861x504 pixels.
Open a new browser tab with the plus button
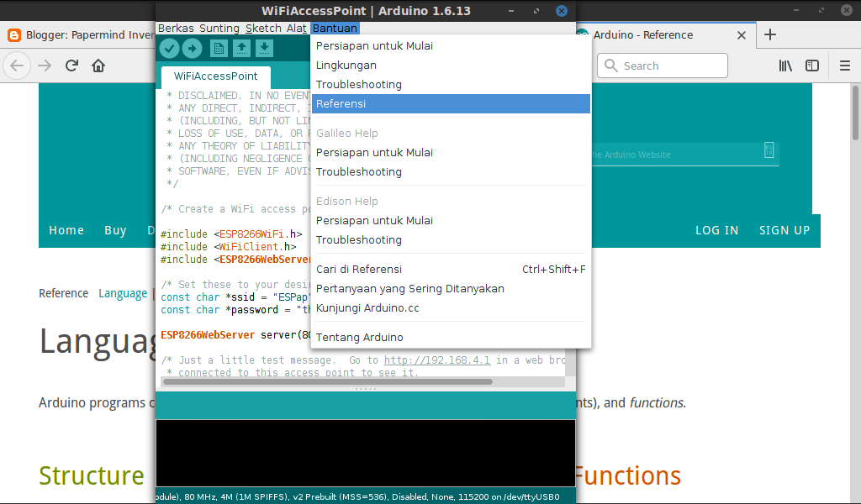(770, 35)
